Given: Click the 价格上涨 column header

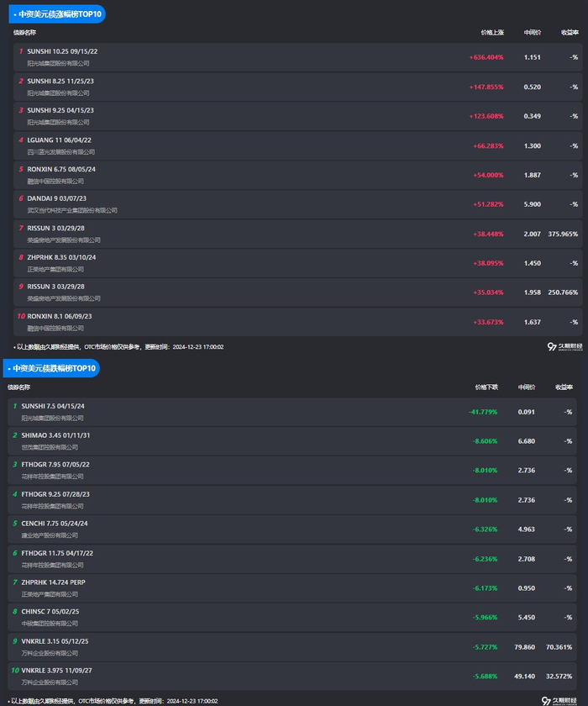Looking at the screenshot, I should tap(492, 33).
